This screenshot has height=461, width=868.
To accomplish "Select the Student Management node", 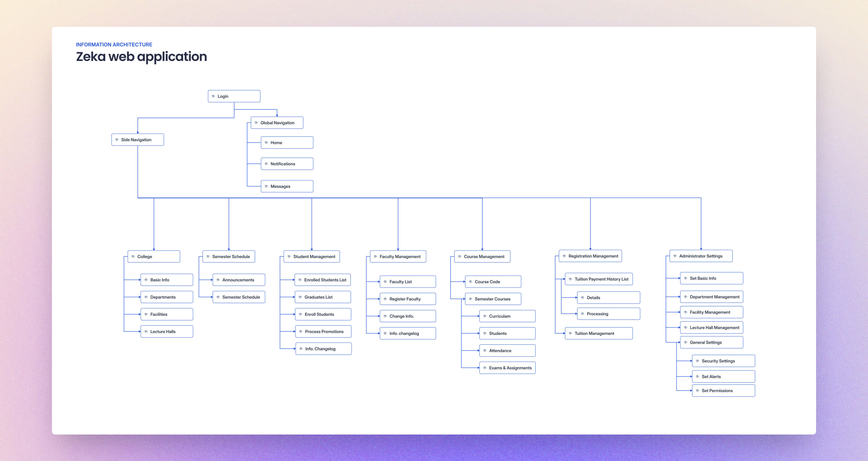I will pyautogui.click(x=311, y=256).
